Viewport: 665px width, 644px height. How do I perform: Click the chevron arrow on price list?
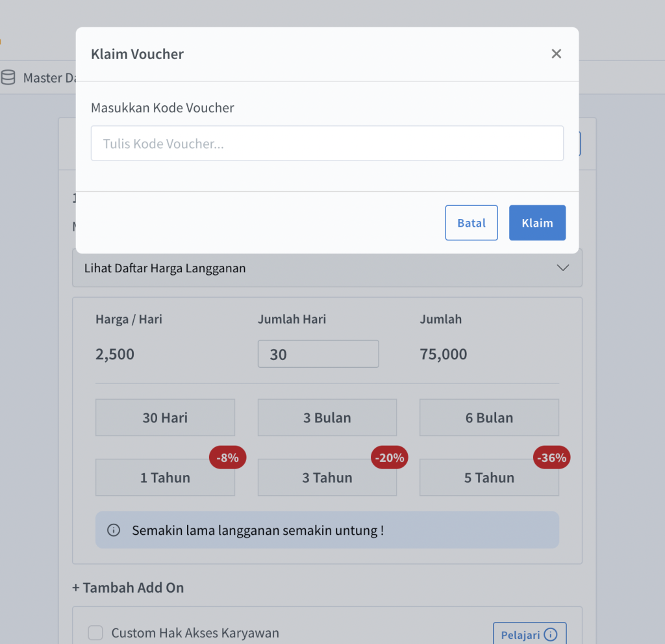562,268
